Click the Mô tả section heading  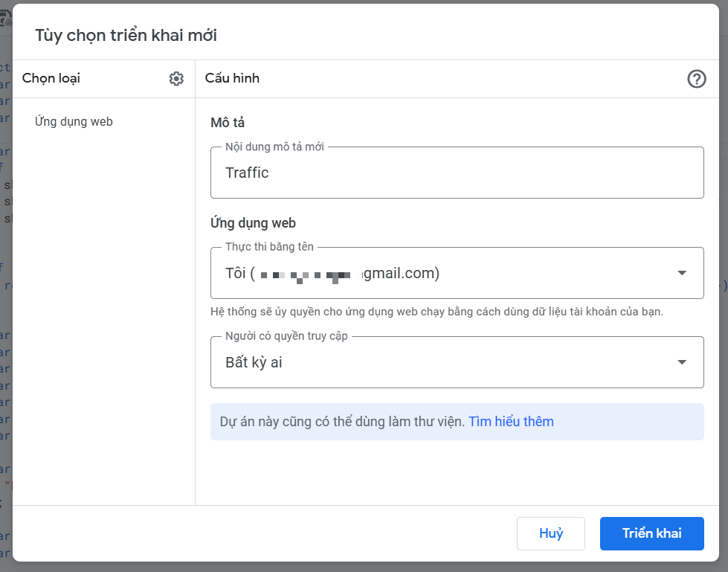click(x=228, y=123)
